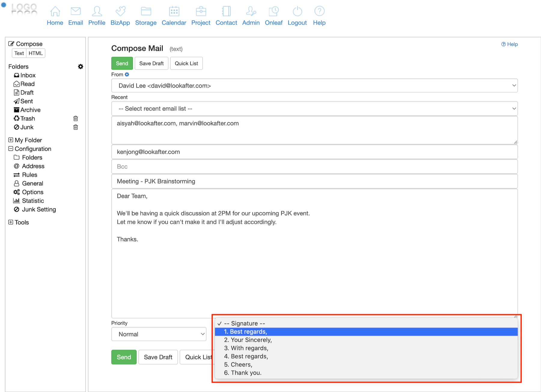The width and height of the screenshot is (541, 392).
Task: Click the top Save Draft button
Action: pos(151,63)
